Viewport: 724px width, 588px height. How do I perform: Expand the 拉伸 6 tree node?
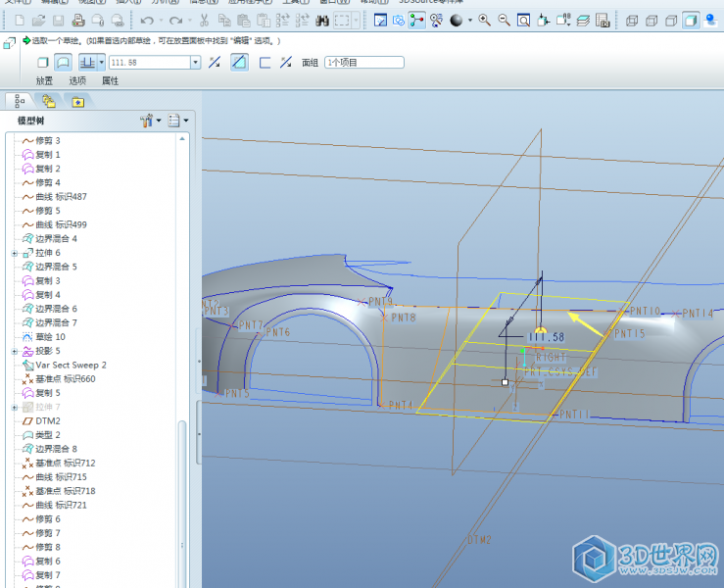coord(15,253)
